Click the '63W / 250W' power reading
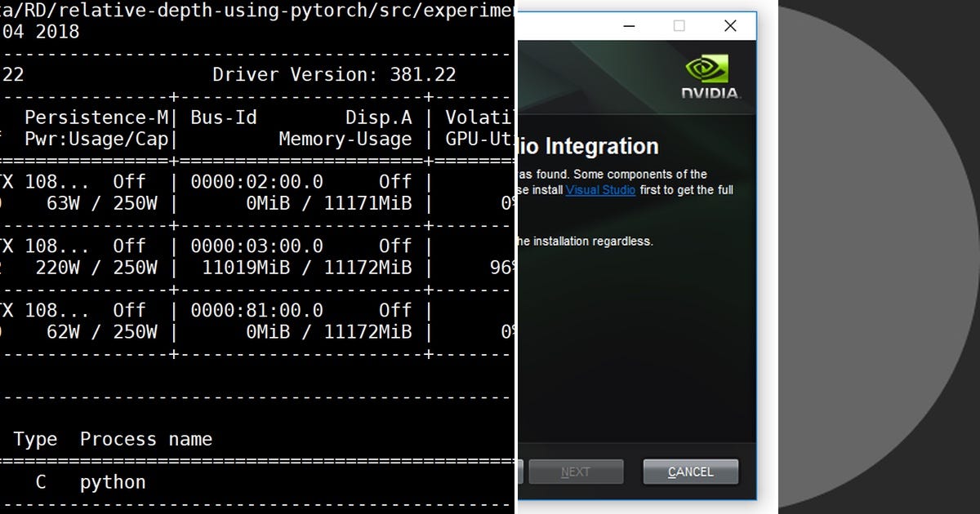 pyautogui.click(x=102, y=203)
